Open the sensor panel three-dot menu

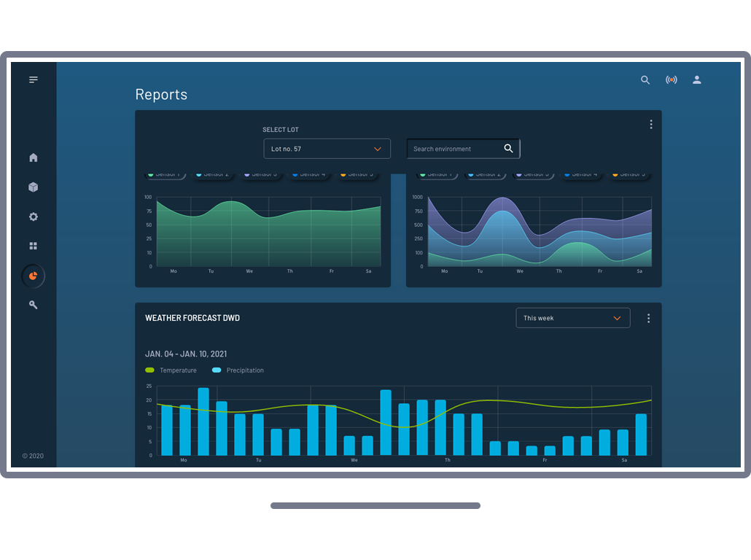(x=651, y=125)
